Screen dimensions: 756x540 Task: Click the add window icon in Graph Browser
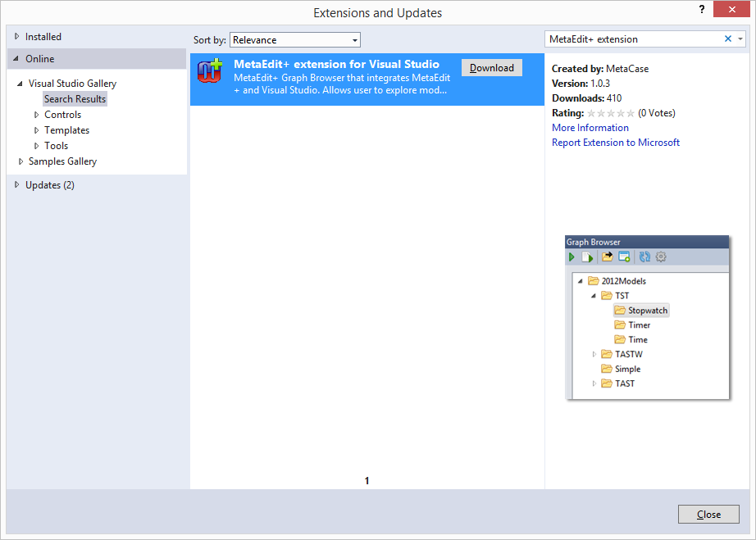(x=624, y=256)
